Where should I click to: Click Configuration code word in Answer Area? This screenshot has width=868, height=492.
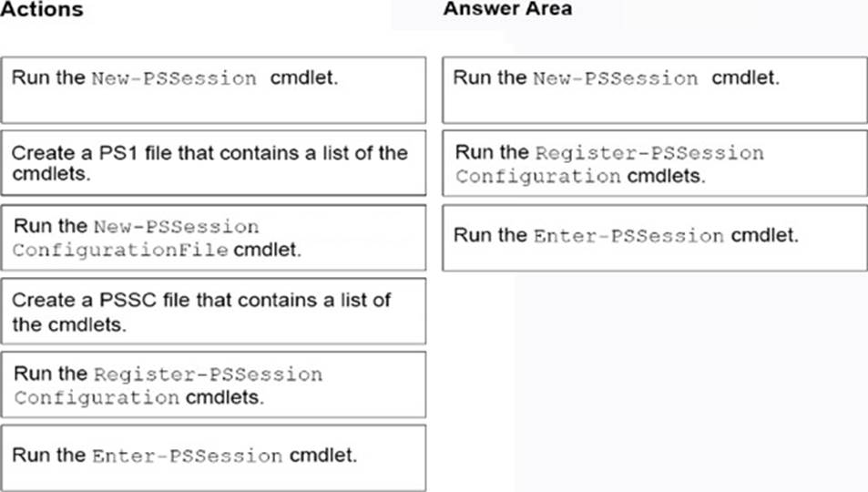coord(538,176)
